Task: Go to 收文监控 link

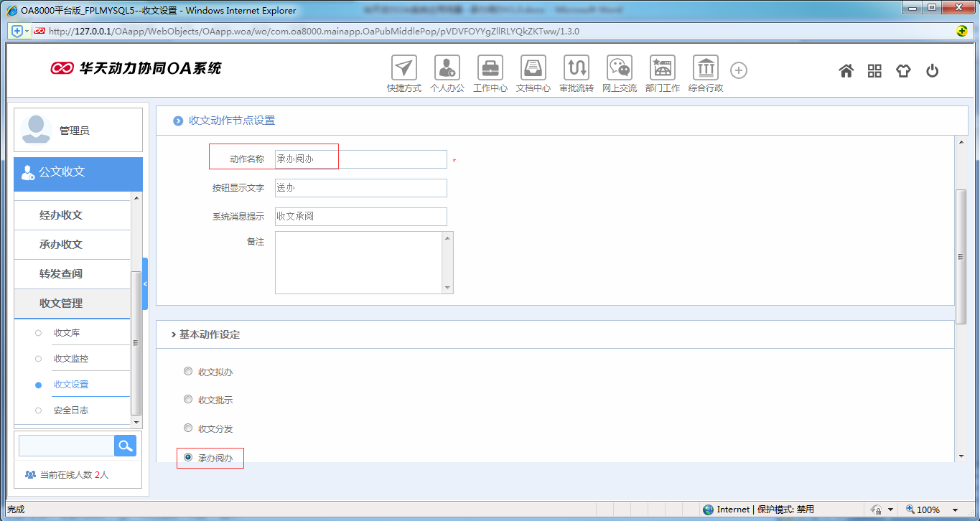Action: (71, 359)
